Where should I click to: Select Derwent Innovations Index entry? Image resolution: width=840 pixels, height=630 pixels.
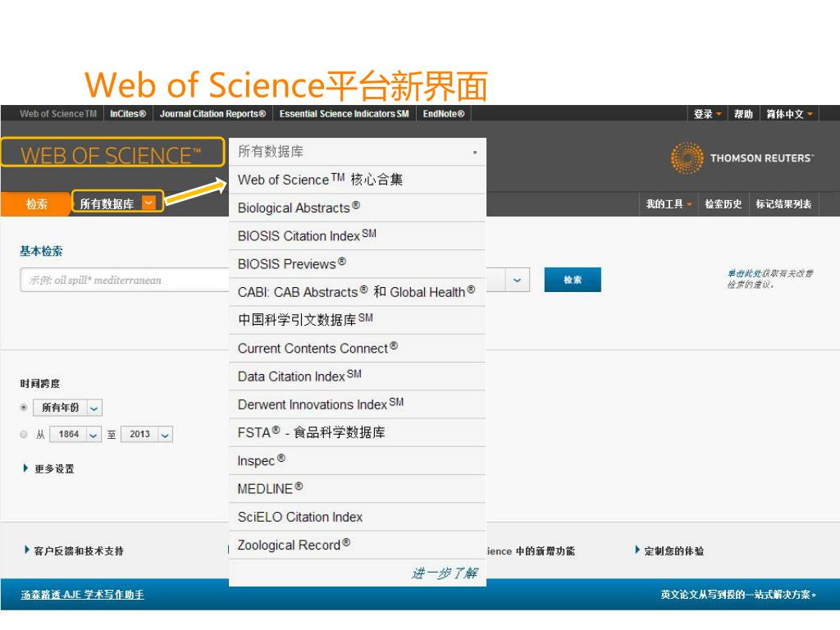click(358, 404)
